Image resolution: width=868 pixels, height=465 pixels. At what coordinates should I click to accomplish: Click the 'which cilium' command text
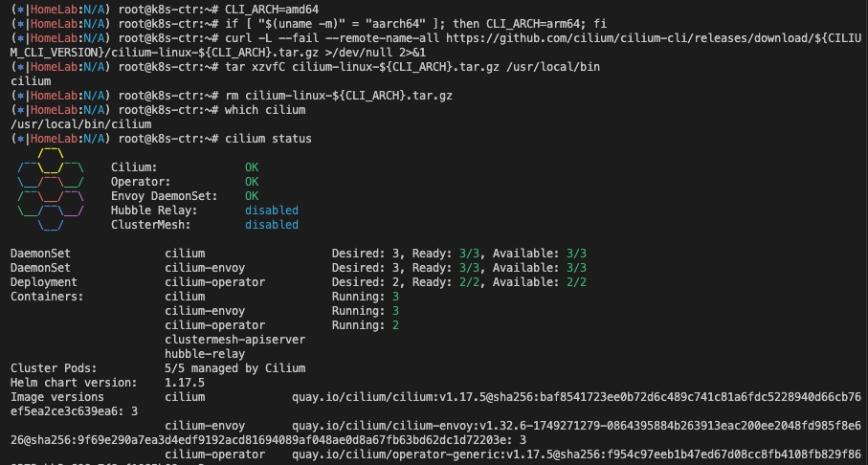point(264,110)
